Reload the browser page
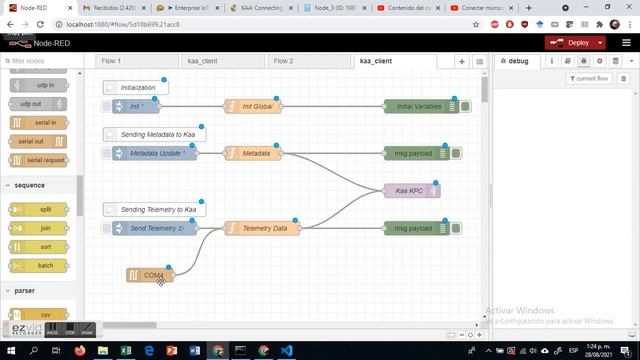640x360 pixels. 40,24
